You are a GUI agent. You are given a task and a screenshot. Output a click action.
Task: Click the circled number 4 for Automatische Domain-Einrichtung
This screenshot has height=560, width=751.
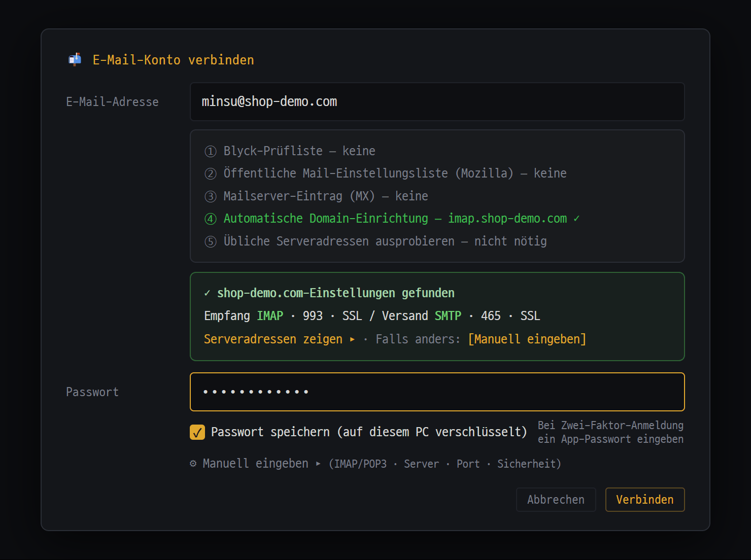(x=211, y=219)
